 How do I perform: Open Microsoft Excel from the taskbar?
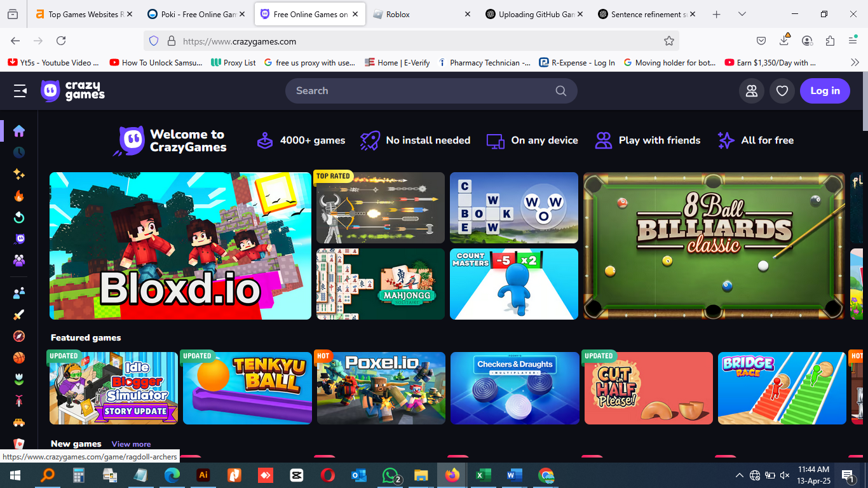(x=483, y=475)
